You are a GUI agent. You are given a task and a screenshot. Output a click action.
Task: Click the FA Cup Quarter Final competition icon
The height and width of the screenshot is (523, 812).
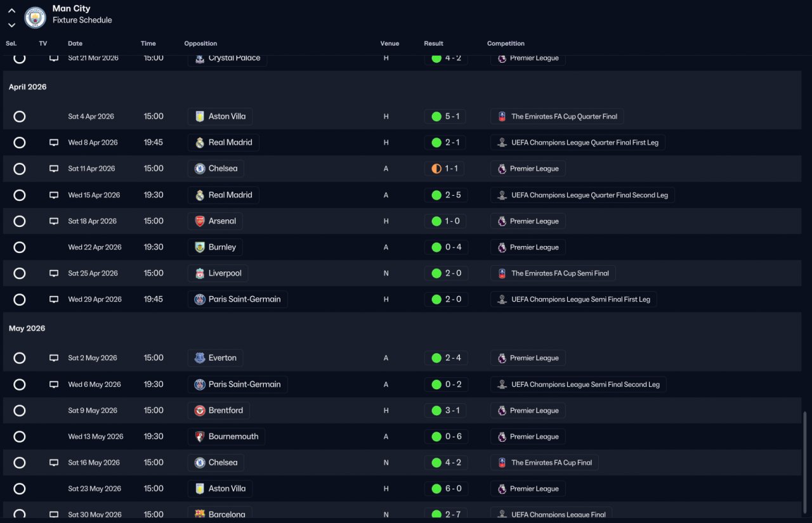pyautogui.click(x=502, y=117)
